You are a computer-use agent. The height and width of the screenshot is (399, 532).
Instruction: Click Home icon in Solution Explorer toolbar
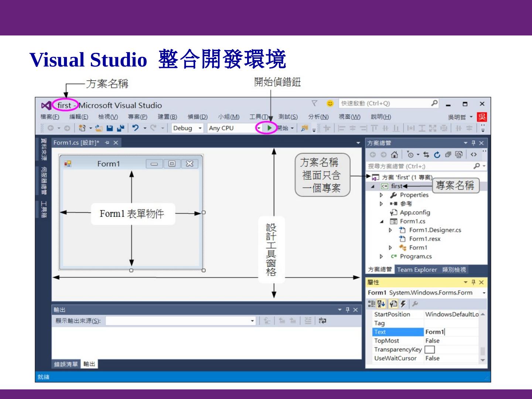(x=395, y=155)
